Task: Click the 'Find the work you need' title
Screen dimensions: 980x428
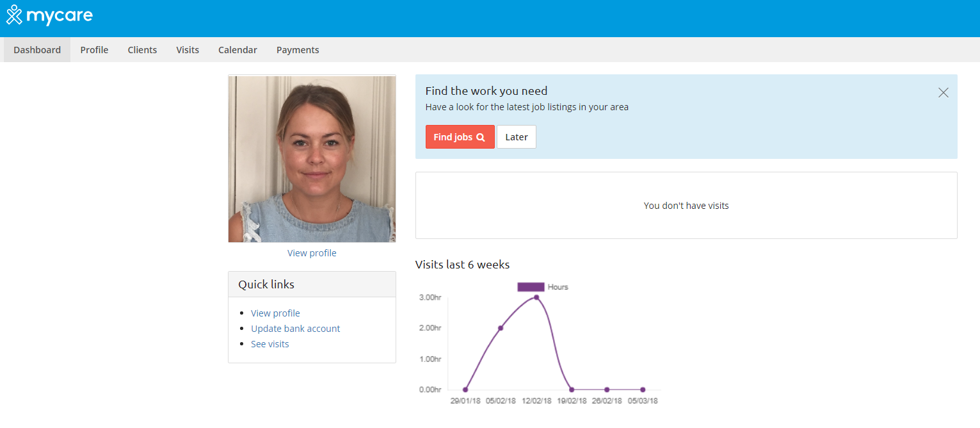Action: 486,91
